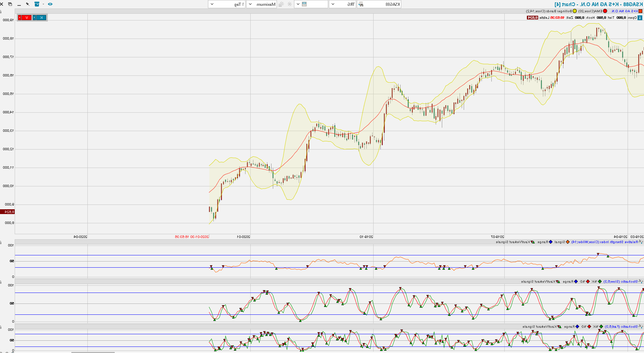This screenshot has width=644, height=353.
Task: Click the red %D diamond in Stochastic Fast legend
Action: (589, 327)
